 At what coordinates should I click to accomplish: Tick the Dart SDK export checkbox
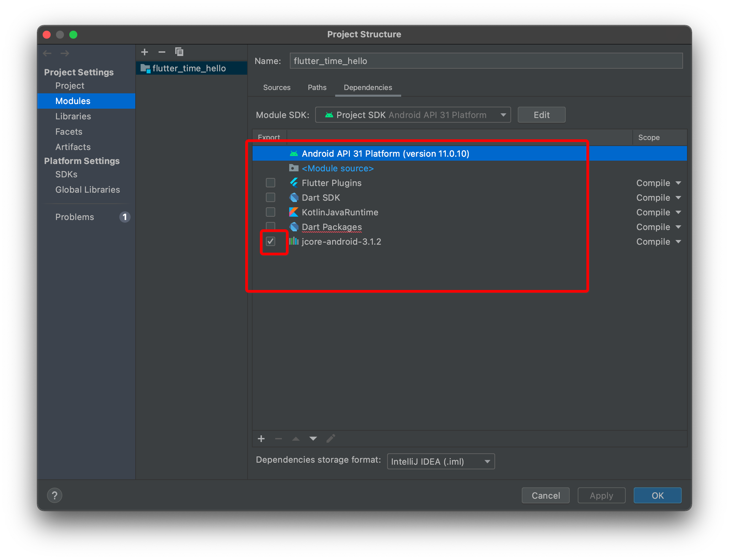click(x=271, y=197)
